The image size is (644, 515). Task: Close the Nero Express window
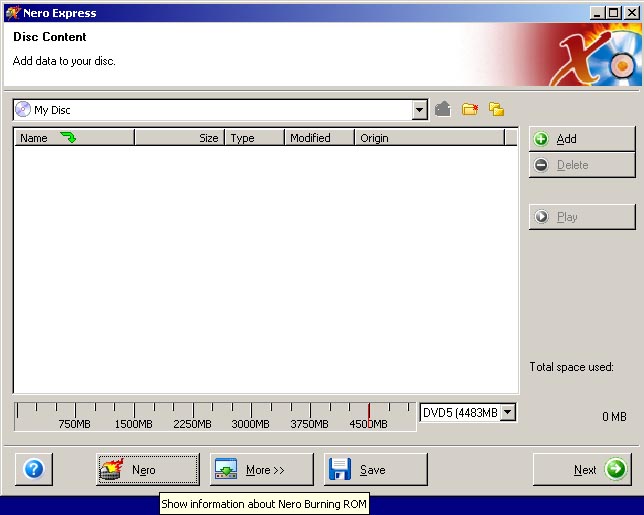click(632, 13)
